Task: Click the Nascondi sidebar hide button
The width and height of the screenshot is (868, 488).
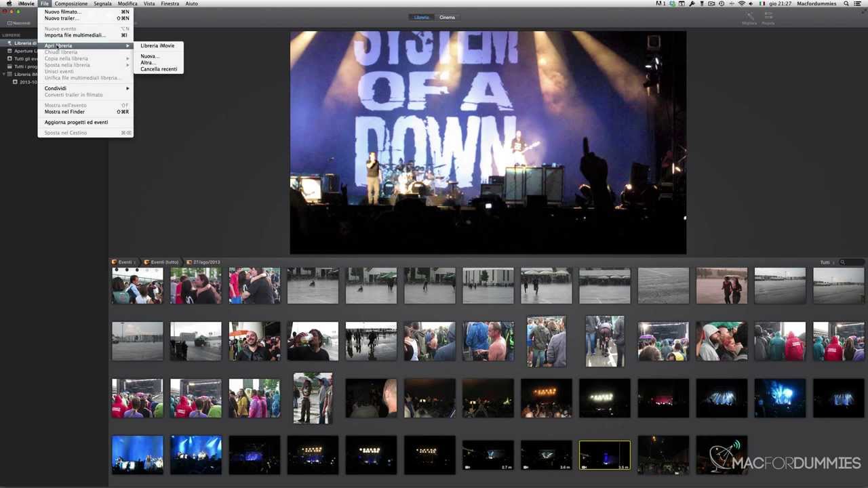Action: pyautogui.click(x=18, y=23)
